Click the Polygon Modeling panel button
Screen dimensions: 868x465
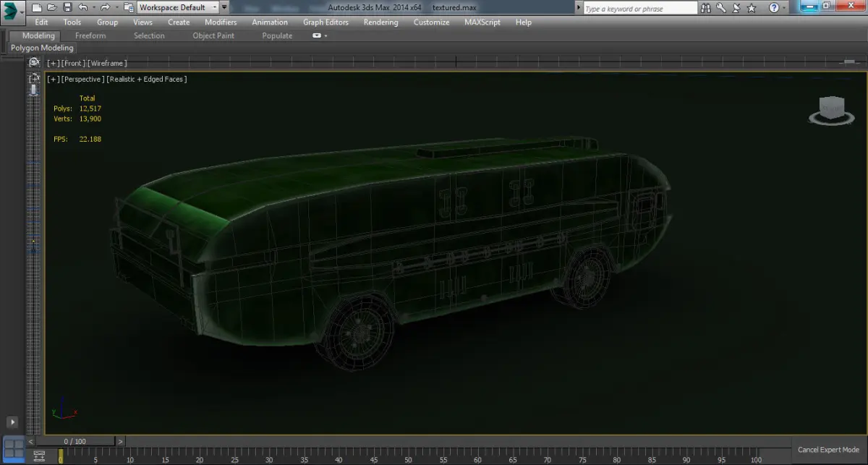click(42, 48)
